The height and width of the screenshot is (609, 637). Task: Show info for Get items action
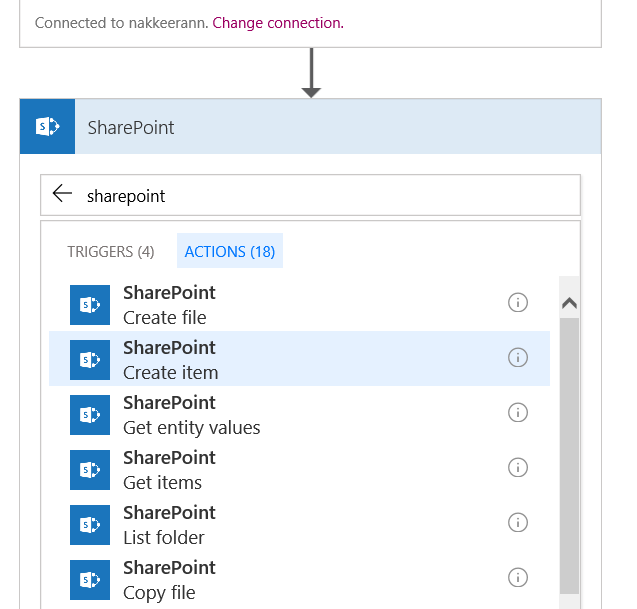pyautogui.click(x=518, y=467)
